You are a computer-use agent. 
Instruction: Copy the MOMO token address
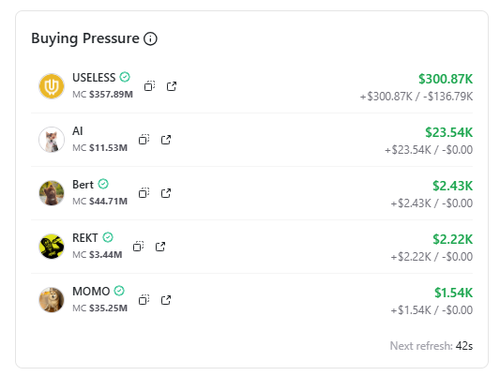[144, 300]
